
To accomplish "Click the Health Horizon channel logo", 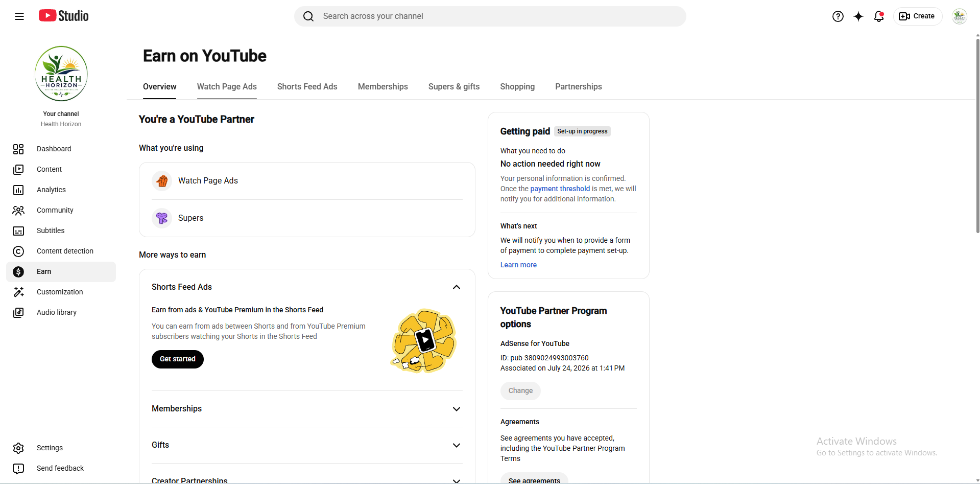I will 61,74.
